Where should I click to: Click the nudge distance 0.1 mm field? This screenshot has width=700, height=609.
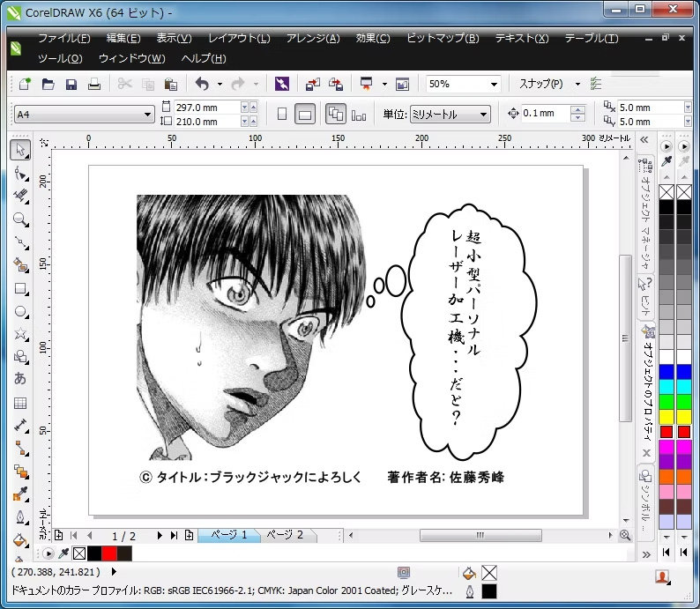point(546,114)
